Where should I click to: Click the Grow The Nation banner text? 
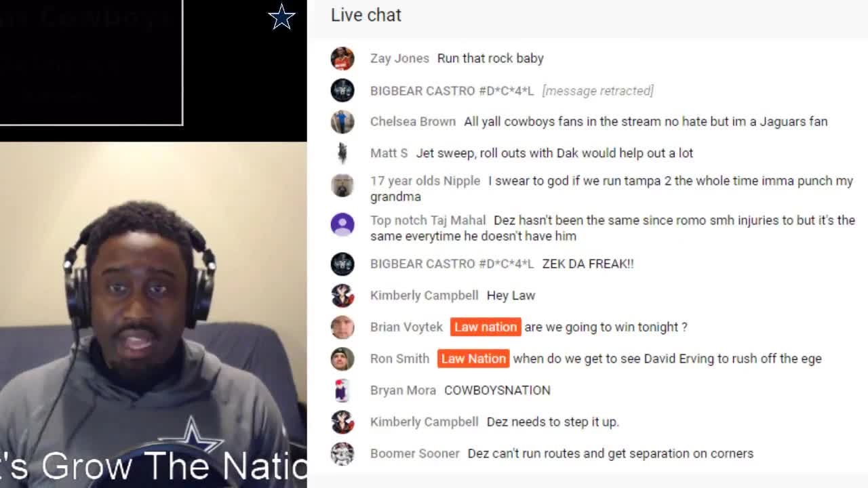point(173,465)
